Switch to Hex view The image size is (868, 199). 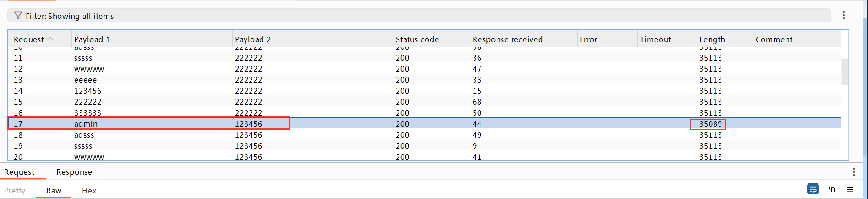coord(89,191)
